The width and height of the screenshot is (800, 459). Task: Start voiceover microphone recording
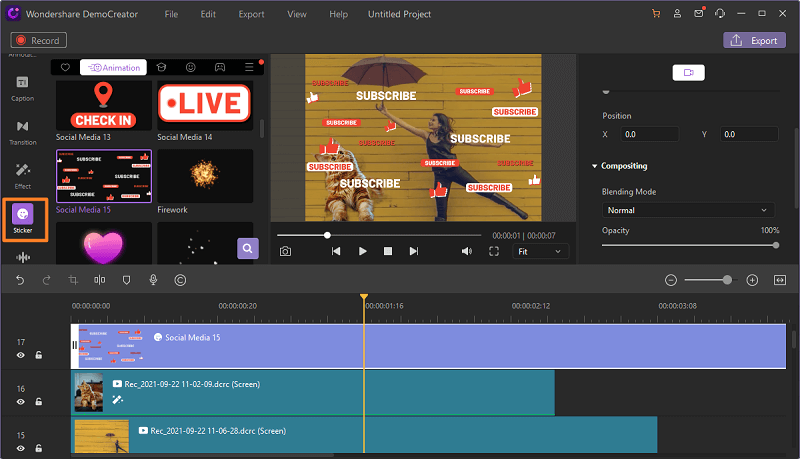click(x=153, y=280)
